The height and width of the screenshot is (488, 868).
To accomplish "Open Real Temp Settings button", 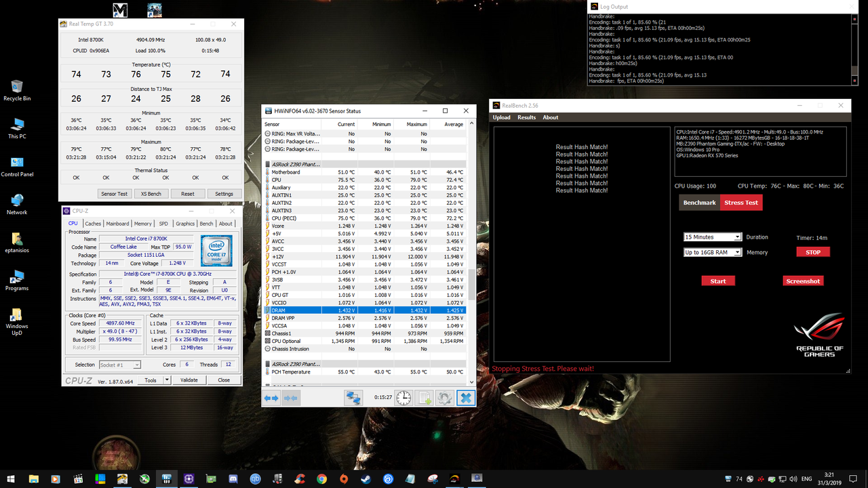I will coord(224,194).
